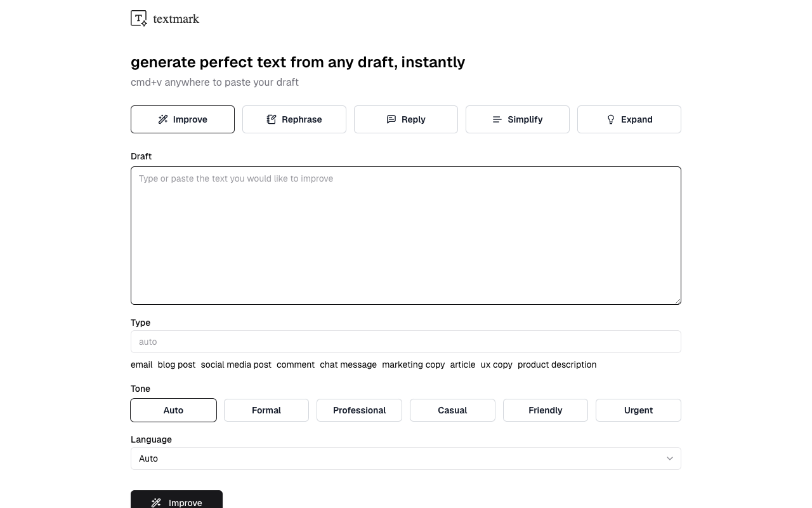Click the Draft textarea resize handle
The height and width of the screenshot is (508, 812).
(x=677, y=300)
